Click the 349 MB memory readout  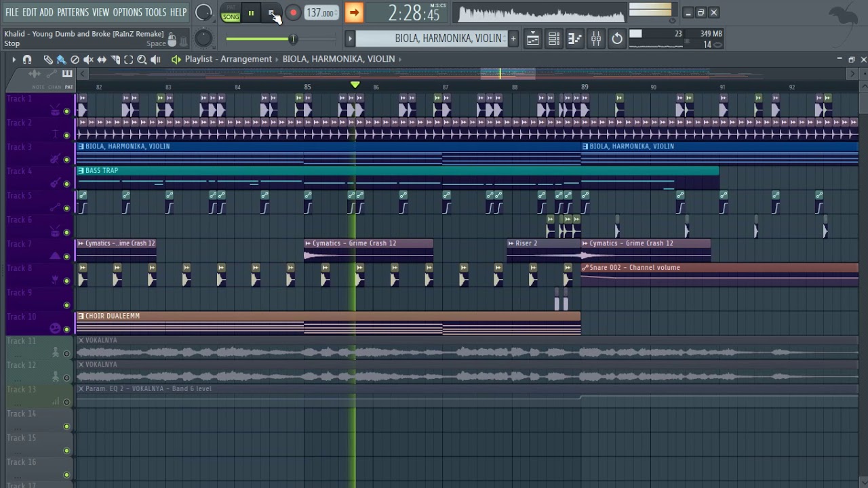711,33
